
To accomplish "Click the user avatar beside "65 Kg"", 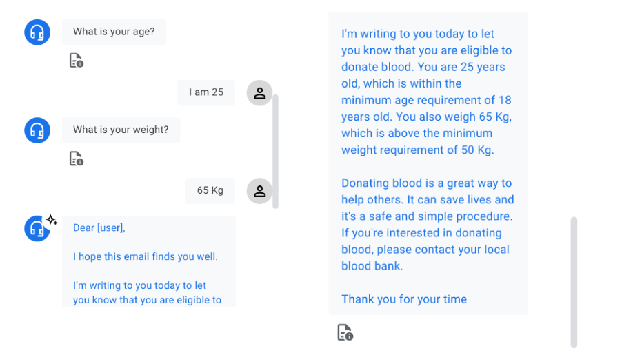I will 259,191.
